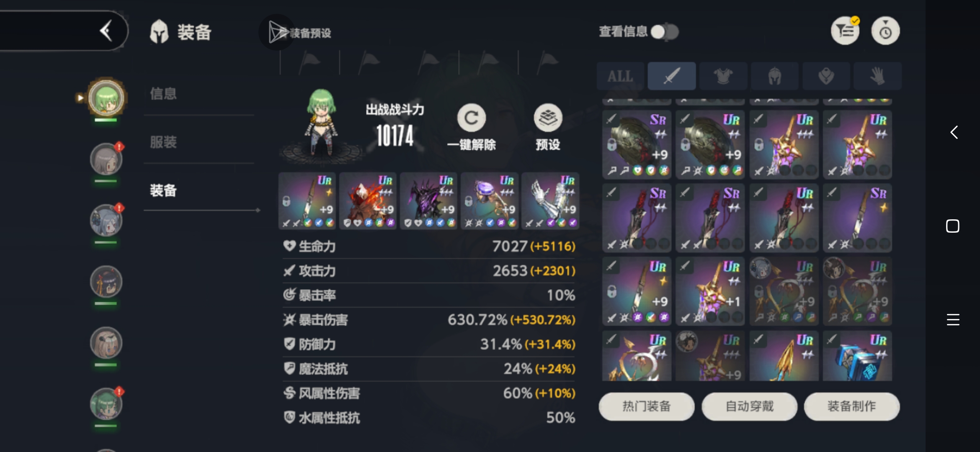Select the first preset flag slot

coord(309,62)
